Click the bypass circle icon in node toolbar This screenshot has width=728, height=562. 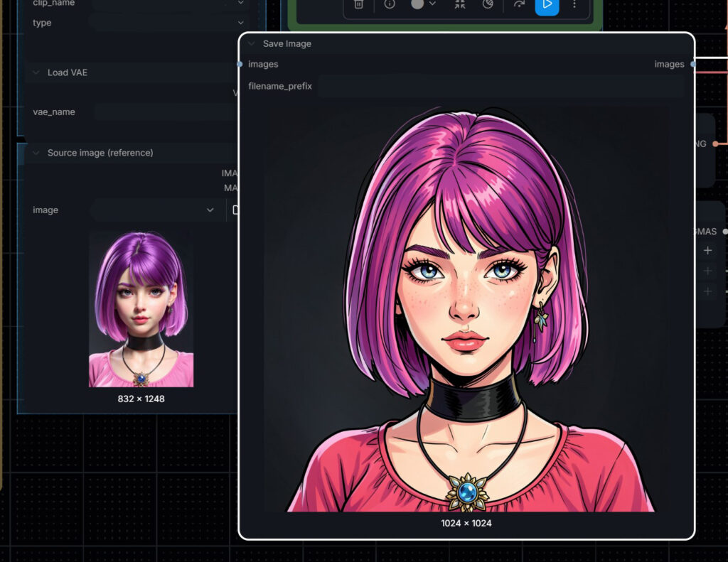click(x=488, y=4)
